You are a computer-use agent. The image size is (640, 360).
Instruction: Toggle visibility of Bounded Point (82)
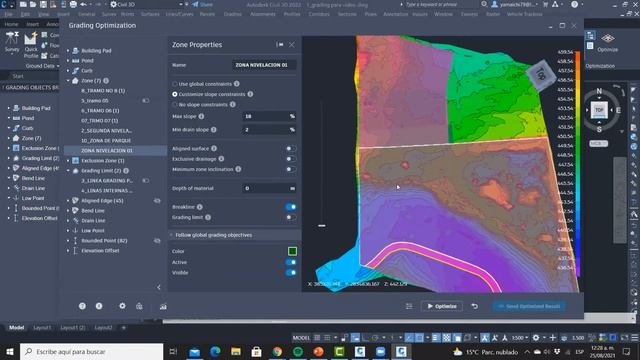pyautogui.click(x=157, y=241)
